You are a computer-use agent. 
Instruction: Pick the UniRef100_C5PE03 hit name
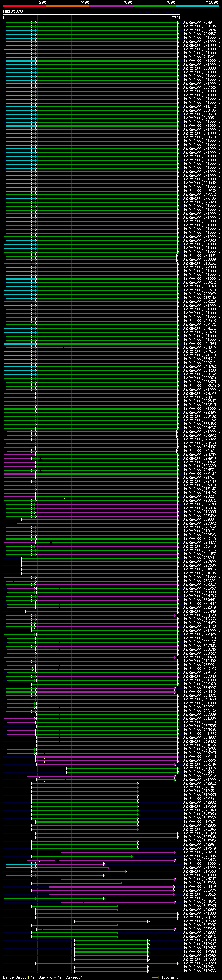(x=199, y=535)
